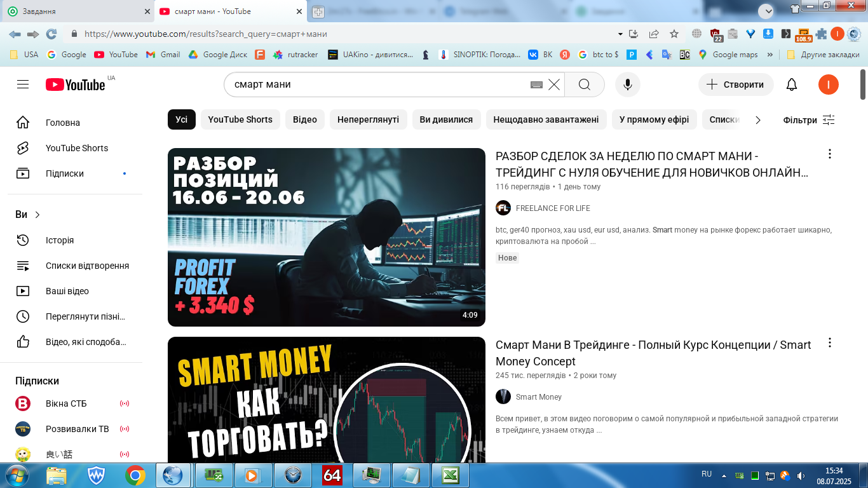The width and height of the screenshot is (868, 488).
Task: Click the browser address bar URL
Action: [206, 34]
